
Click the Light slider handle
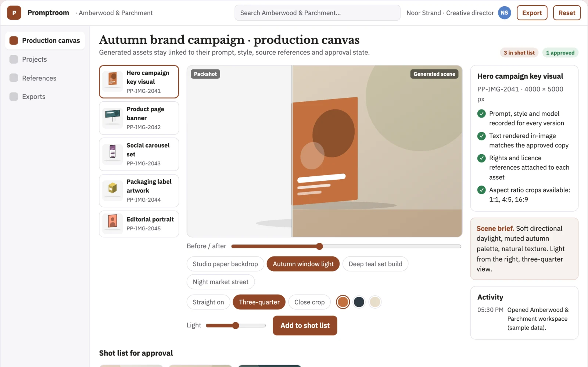(x=236, y=325)
